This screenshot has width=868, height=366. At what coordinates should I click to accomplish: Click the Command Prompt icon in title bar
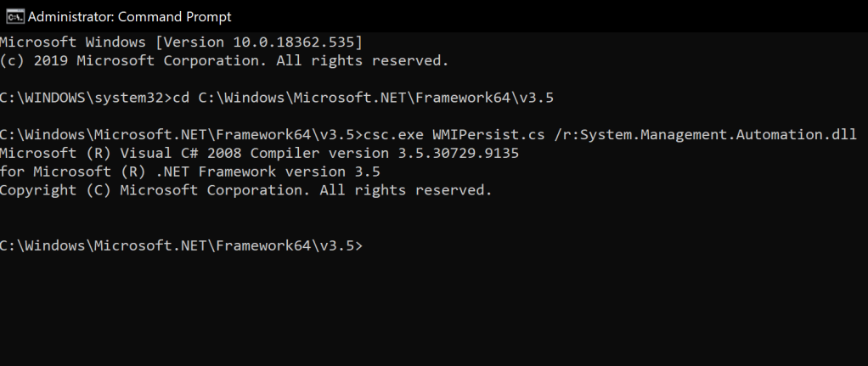(x=12, y=16)
